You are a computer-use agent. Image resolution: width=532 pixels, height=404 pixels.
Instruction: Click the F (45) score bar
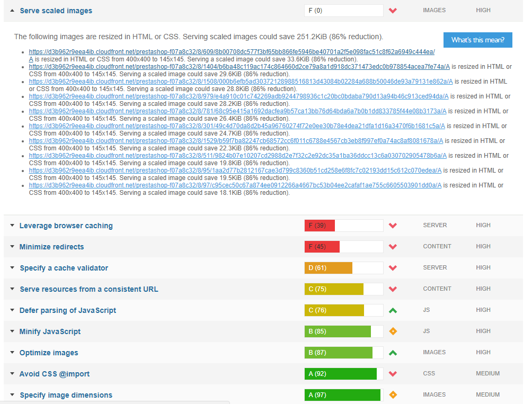click(x=344, y=247)
